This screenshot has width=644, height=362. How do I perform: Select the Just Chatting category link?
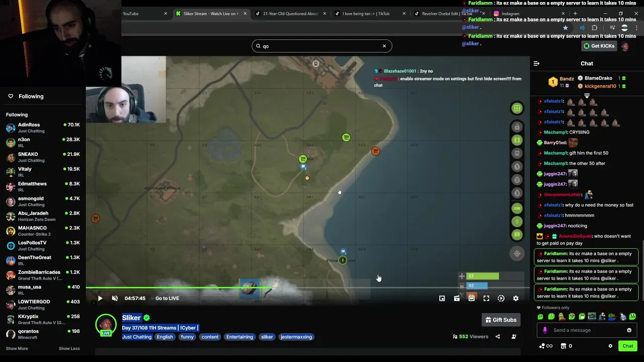[137, 337]
